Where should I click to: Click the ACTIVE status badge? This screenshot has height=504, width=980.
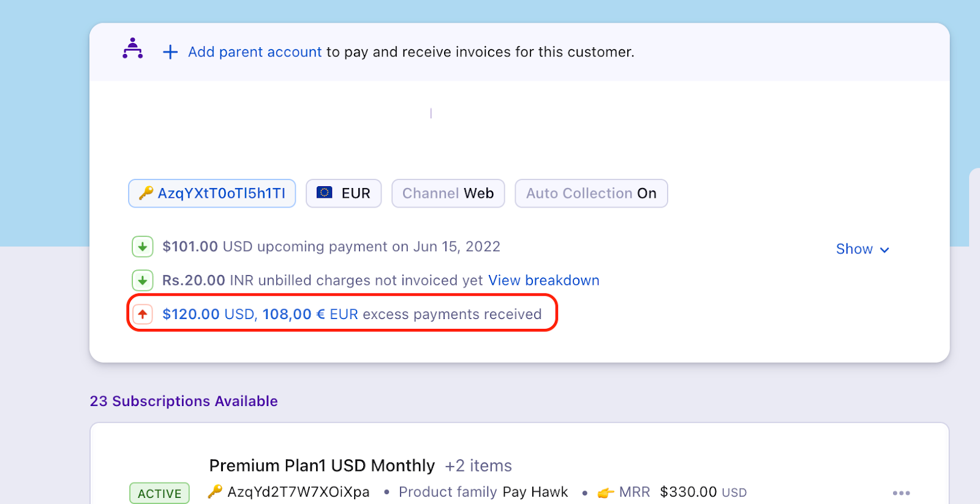pyautogui.click(x=159, y=494)
